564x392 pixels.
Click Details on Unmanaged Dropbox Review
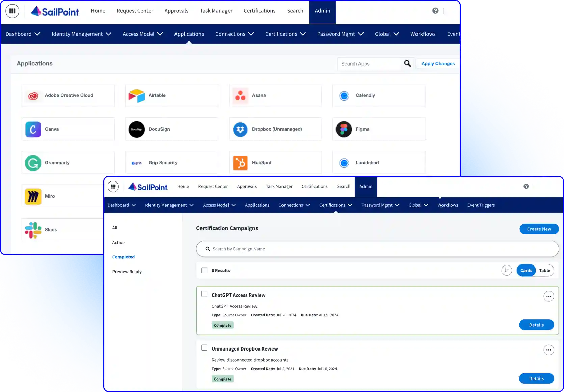click(x=536, y=379)
